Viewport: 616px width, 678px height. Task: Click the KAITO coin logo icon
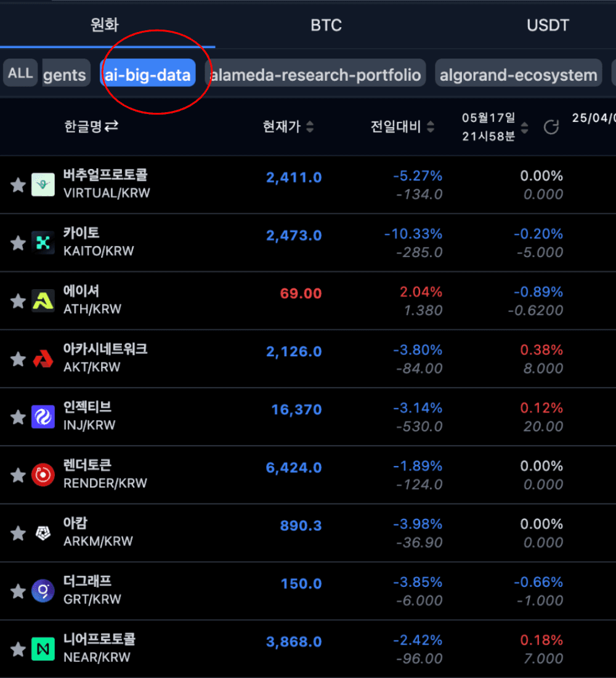pos(43,242)
